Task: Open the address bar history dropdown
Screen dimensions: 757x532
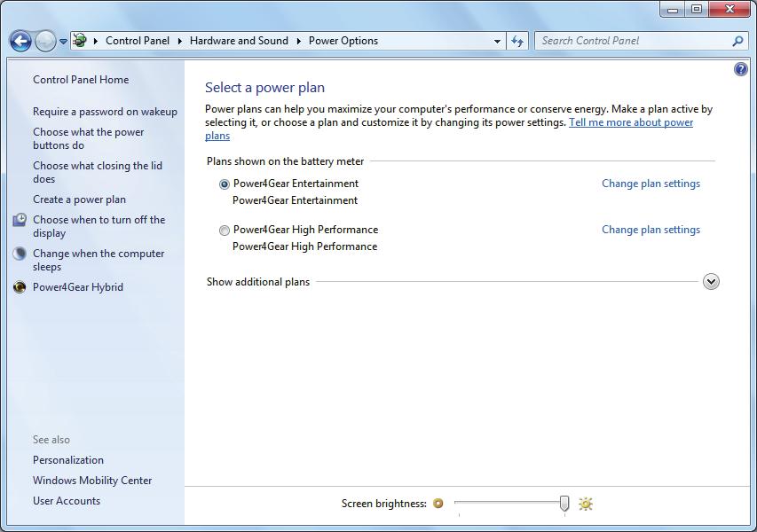Action: pyautogui.click(x=497, y=42)
